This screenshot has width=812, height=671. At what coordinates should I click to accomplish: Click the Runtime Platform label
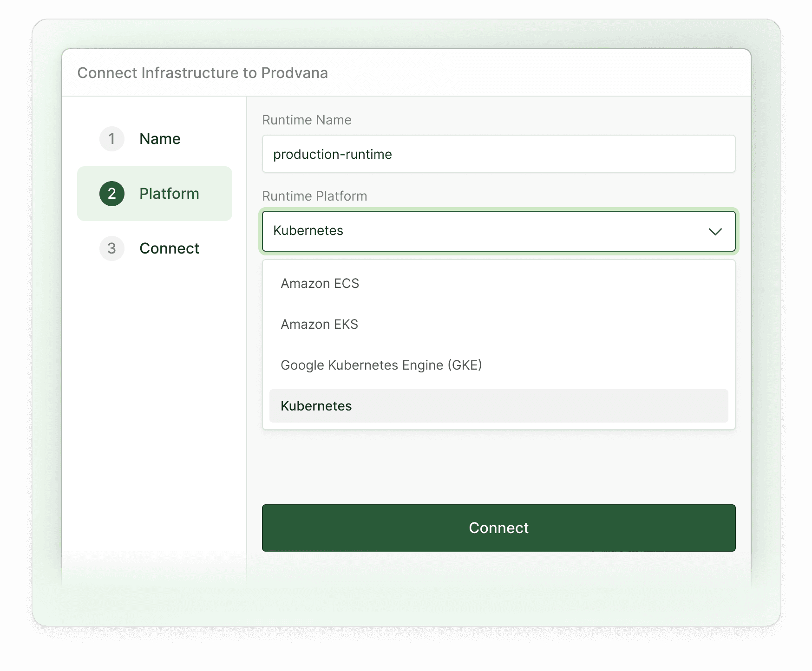click(x=314, y=196)
